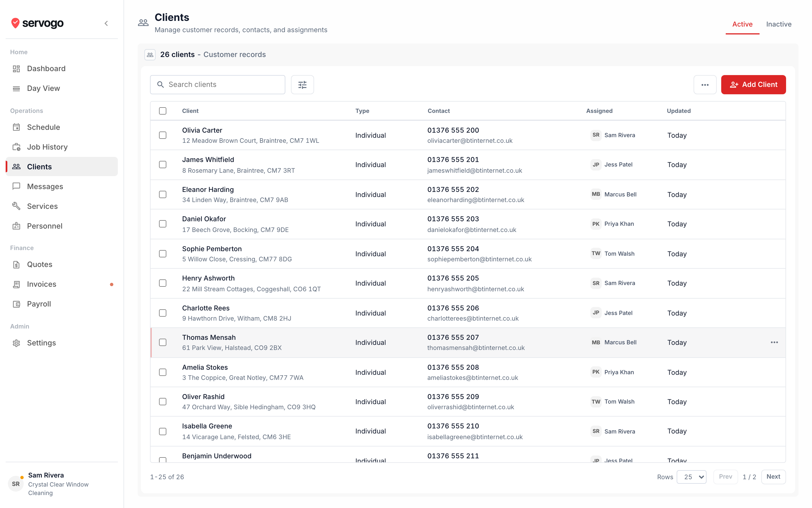
Task: Click the PK avatar in Amelia Stokes row
Action: click(x=596, y=372)
